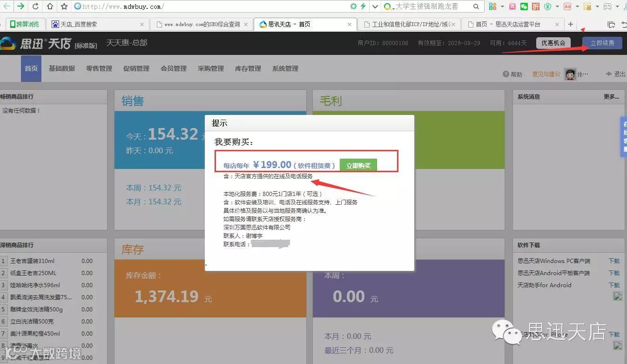
Task: Click the game controller extension icon
Action: coord(607,7)
